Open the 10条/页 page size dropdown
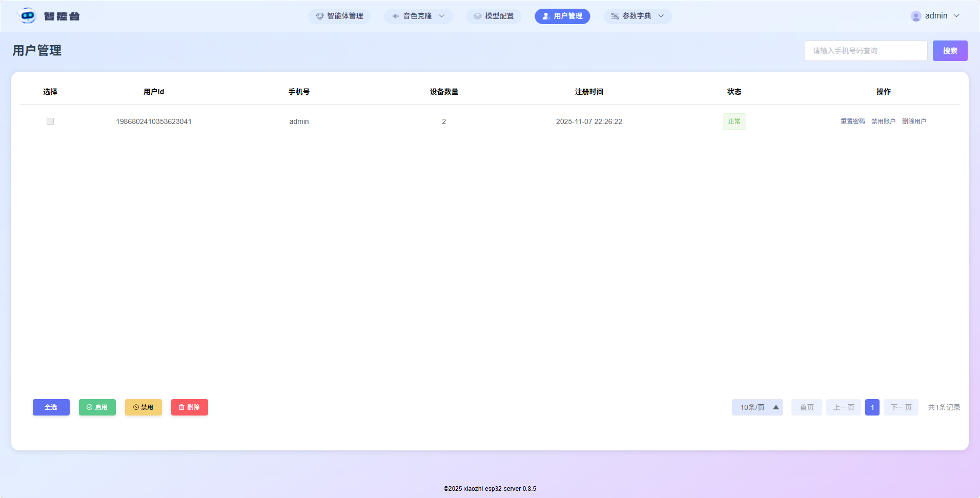 click(x=757, y=407)
